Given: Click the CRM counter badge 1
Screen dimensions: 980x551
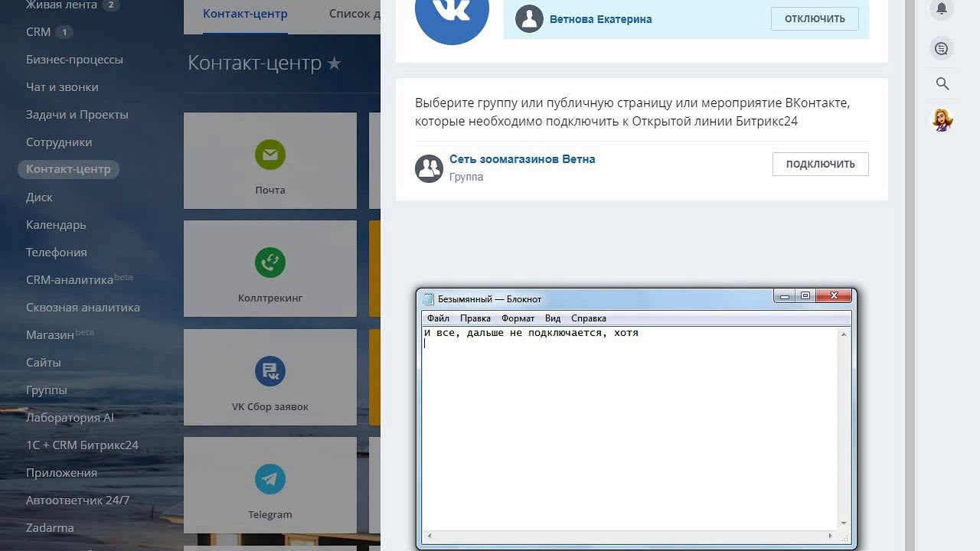Looking at the screenshot, I should tap(64, 32).
